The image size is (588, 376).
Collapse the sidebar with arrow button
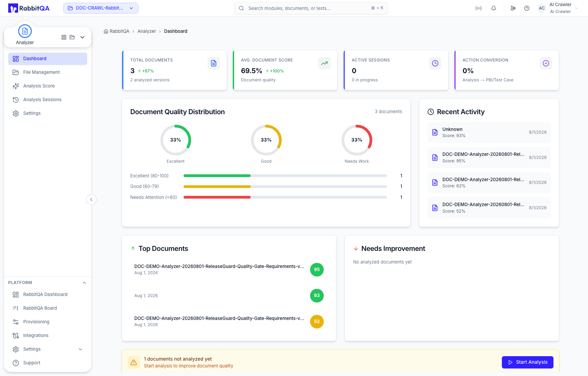[91, 200]
